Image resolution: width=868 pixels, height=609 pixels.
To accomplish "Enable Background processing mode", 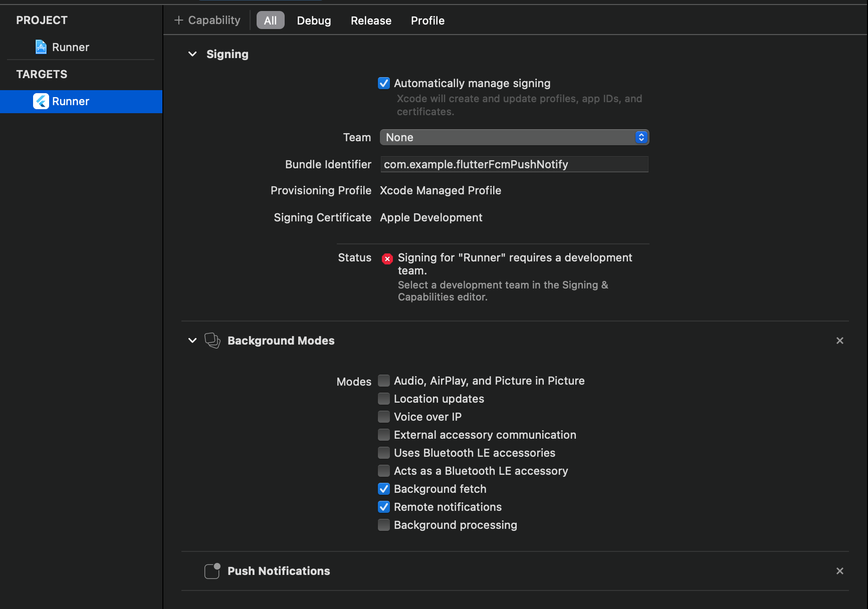I will click(x=384, y=525).
